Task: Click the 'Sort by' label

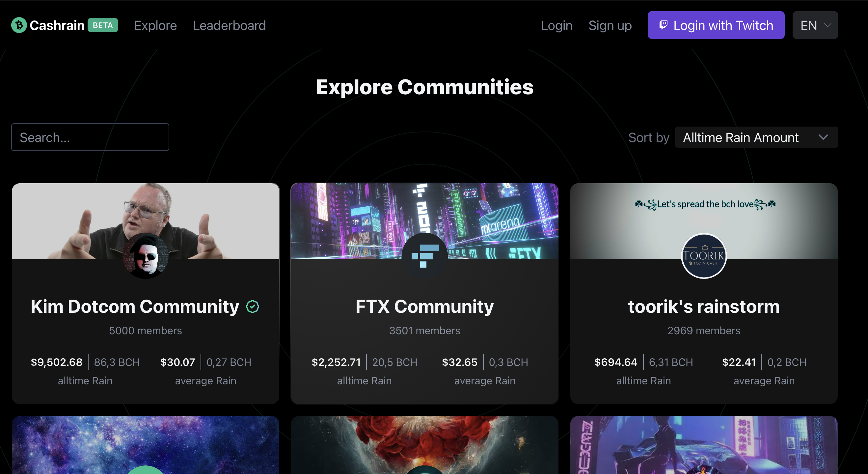Action: pyautogui.click(x=649, y=137)
